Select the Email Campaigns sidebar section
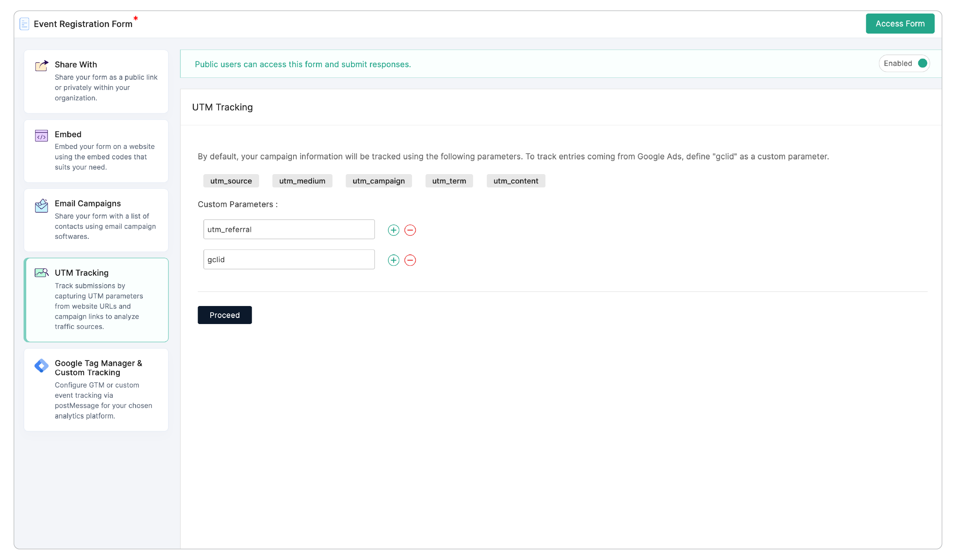This screenshot has height=560, width=956. tap(96, 220)
